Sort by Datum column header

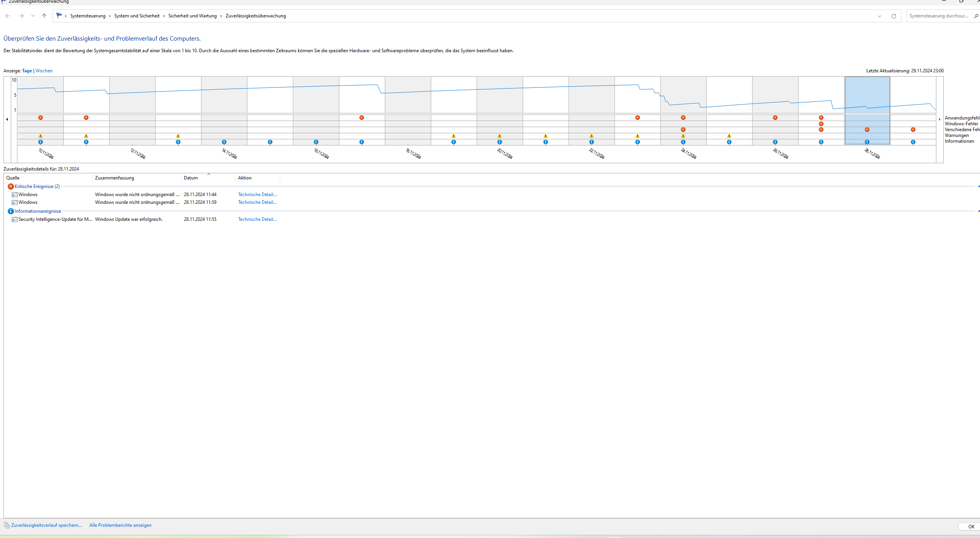click(208, 178)
